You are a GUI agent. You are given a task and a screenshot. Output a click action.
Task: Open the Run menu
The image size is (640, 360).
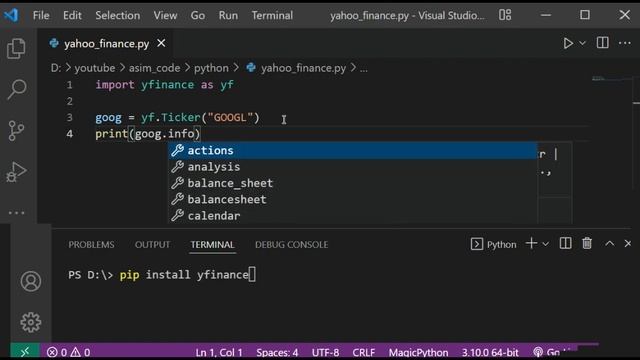tap(228, 16)
